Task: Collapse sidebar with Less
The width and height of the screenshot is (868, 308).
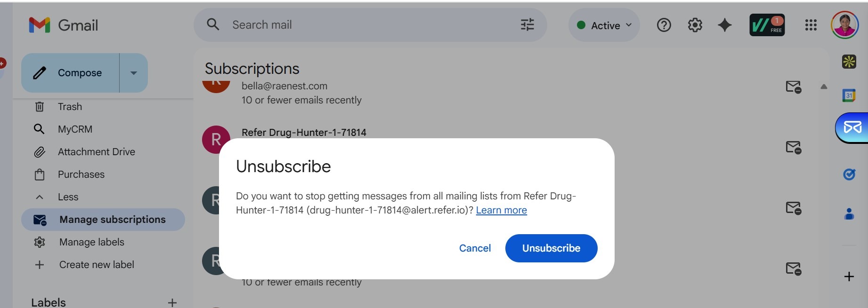Action: (68, 197)
